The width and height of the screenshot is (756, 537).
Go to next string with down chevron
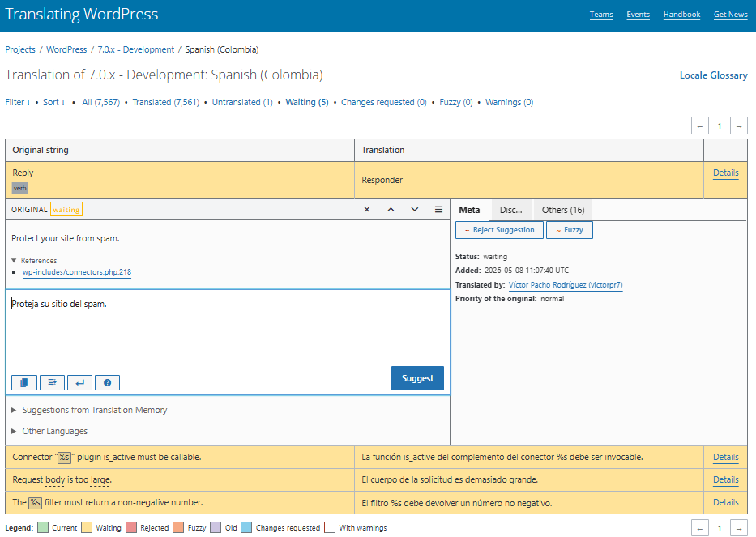[415, 210]
